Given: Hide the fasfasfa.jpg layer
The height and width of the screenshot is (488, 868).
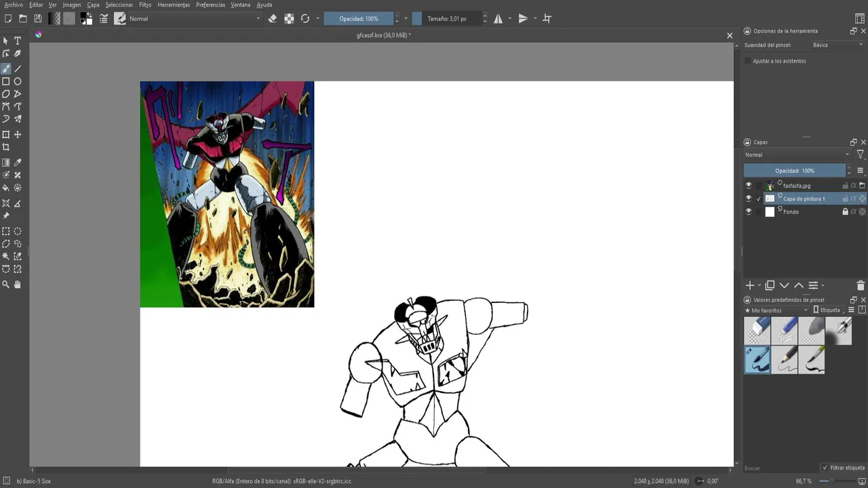Looking at the screenshot, I should pos(749,186).
